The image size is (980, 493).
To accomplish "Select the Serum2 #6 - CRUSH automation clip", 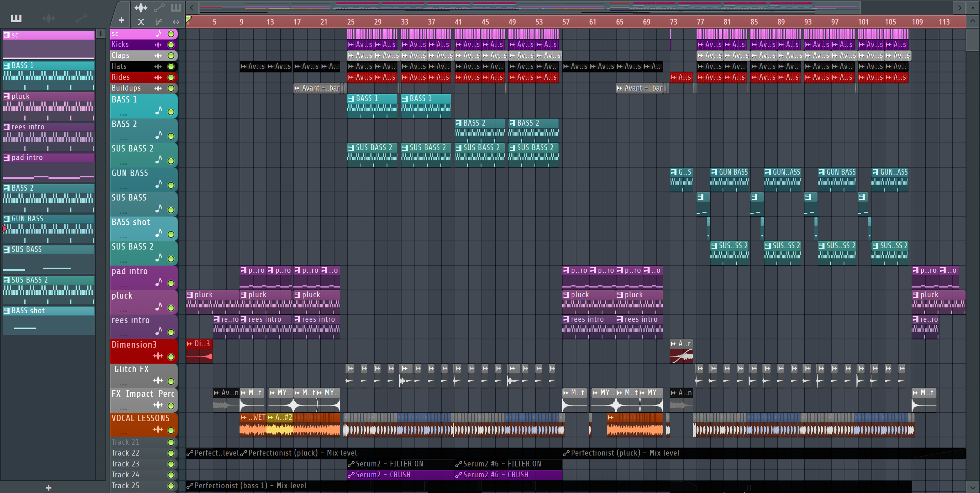I will click(x=508, y=475).
